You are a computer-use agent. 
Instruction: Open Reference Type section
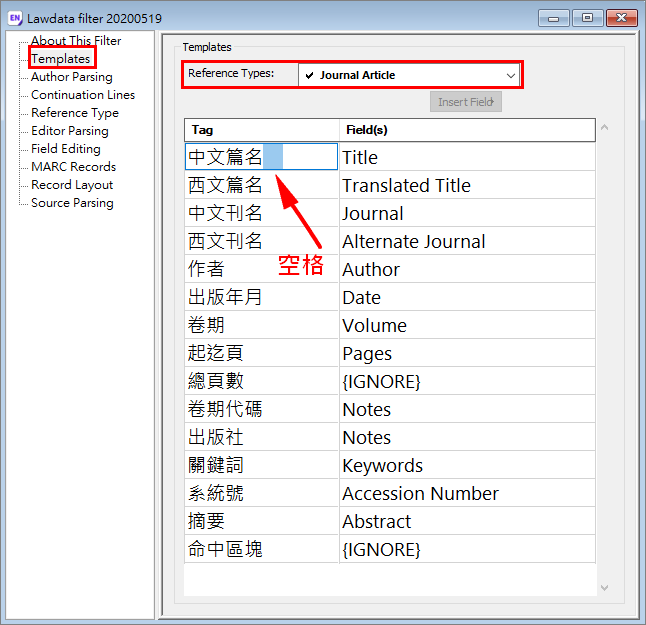pyautogui.click(x=75, y=113)
